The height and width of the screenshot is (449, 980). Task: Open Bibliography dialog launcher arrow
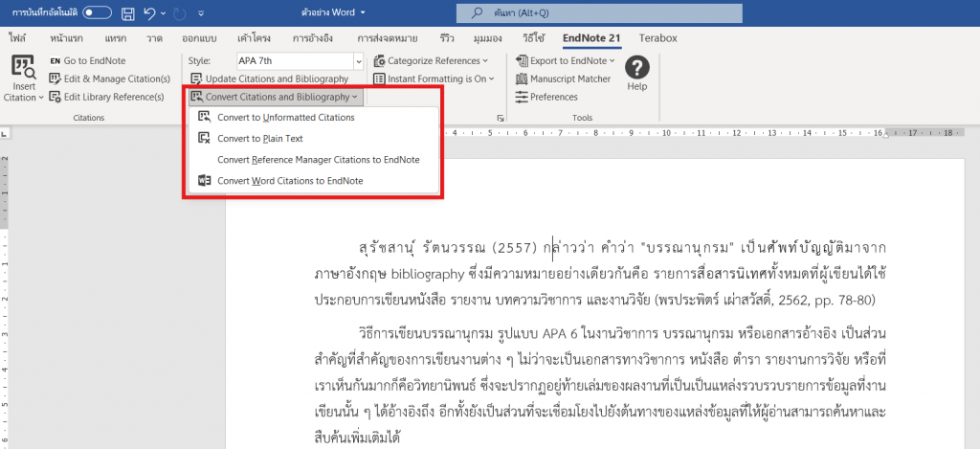pos(500,118)
